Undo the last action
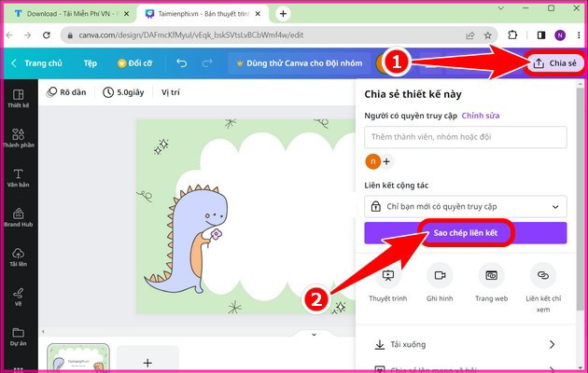Viewport: 588px width, 373px height. point(181,62)
